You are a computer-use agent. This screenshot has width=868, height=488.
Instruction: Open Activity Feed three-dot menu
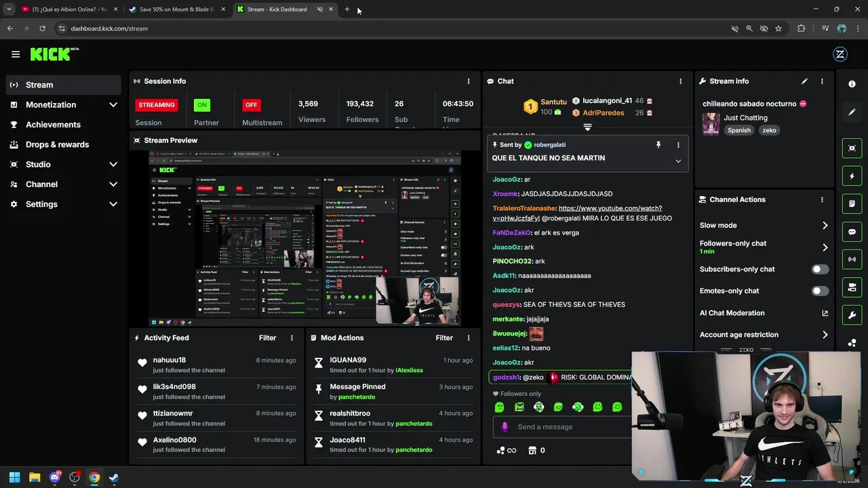click(x=292, y=338)
